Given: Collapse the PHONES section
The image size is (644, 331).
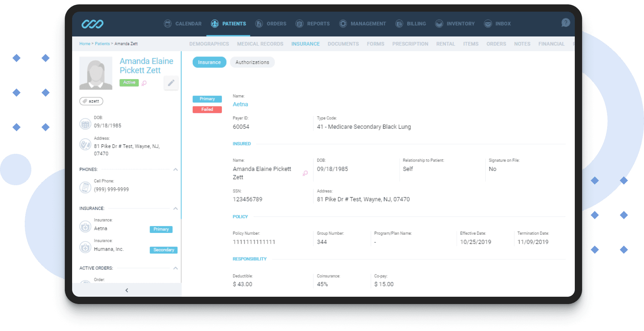Looking at the screenshot, I should point(176,169).
